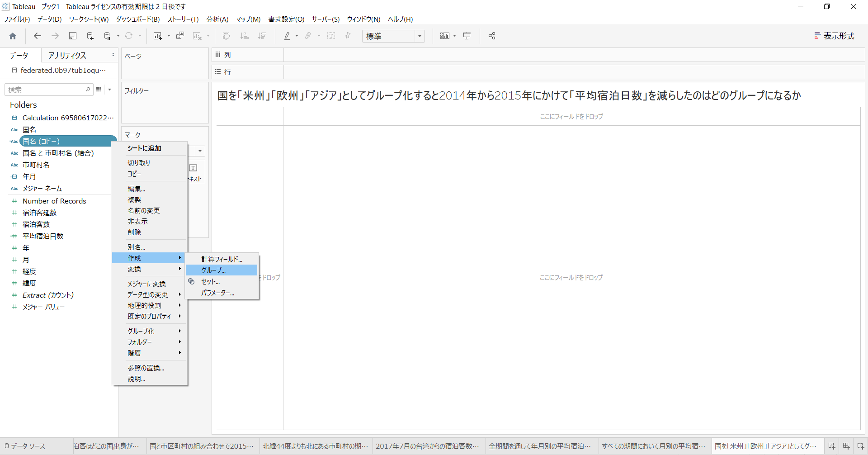Open the 表示形式 Show Me panel
The width and height of the screenshot is (868, 455).
[834, 36]
